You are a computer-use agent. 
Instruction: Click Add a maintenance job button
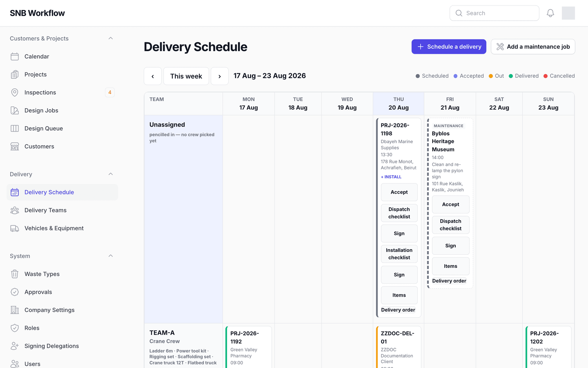click(533, 47)
